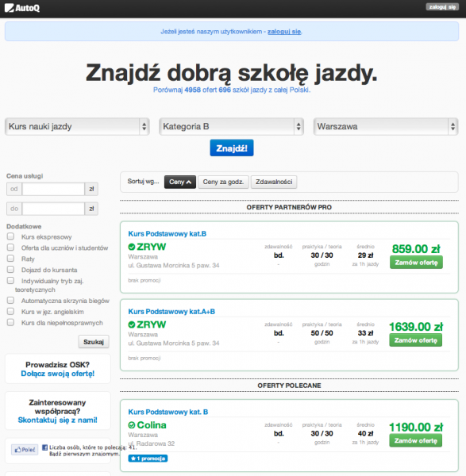Image resolution: width=466 pixels, height=476 pixels.
Task: Open the Warszawa city dropdown
Action: coord(386,127)
